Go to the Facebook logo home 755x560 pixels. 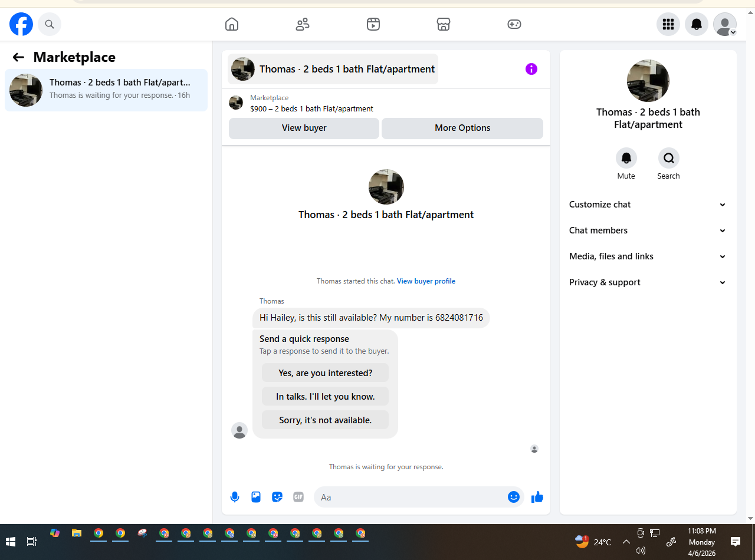(21, 24)
